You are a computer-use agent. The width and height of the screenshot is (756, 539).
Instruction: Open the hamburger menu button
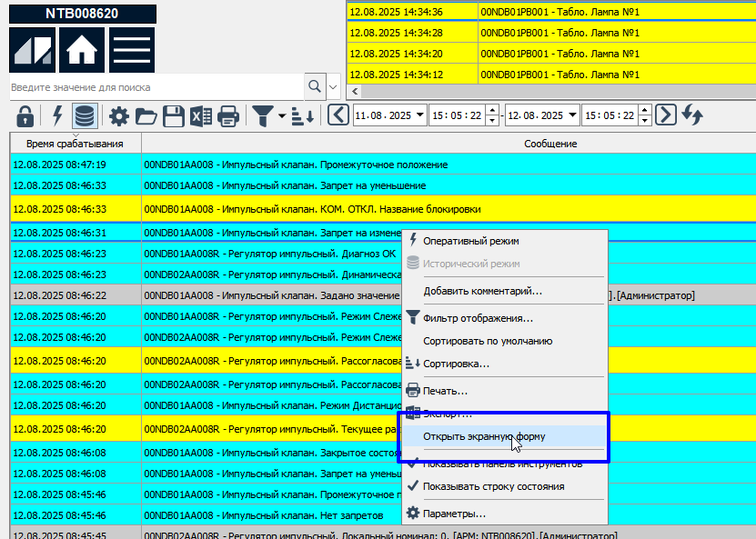point(131,50)
